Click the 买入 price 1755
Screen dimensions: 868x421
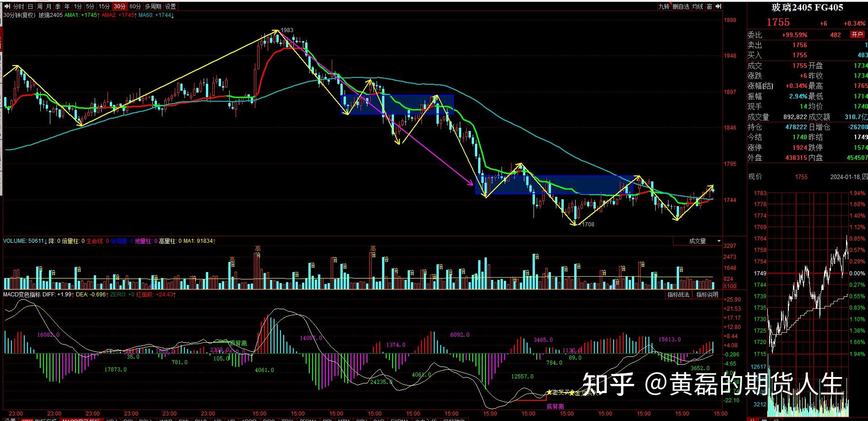pyautogui.click(x=800, y=55)
